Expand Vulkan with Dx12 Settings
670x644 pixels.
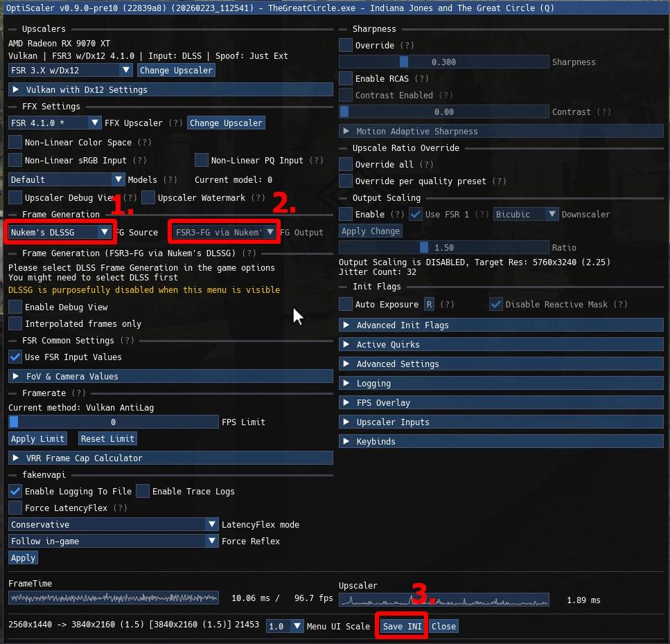click(x=170, y=90)
